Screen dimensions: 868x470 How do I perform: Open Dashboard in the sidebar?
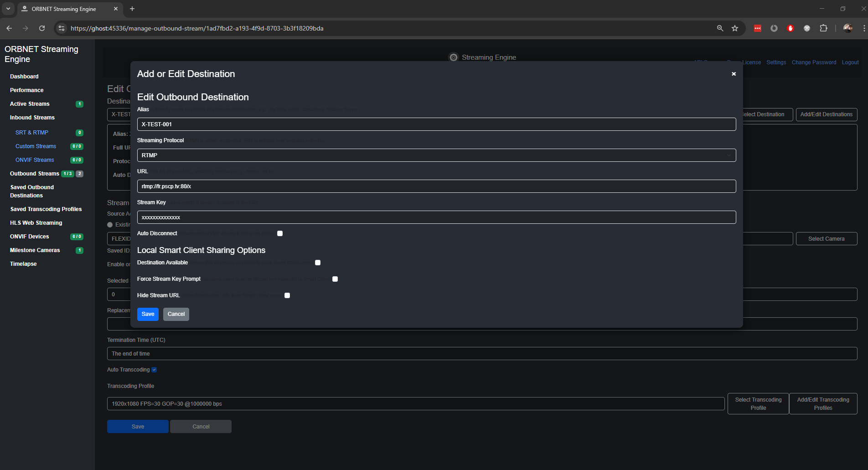tap(24, 77)
